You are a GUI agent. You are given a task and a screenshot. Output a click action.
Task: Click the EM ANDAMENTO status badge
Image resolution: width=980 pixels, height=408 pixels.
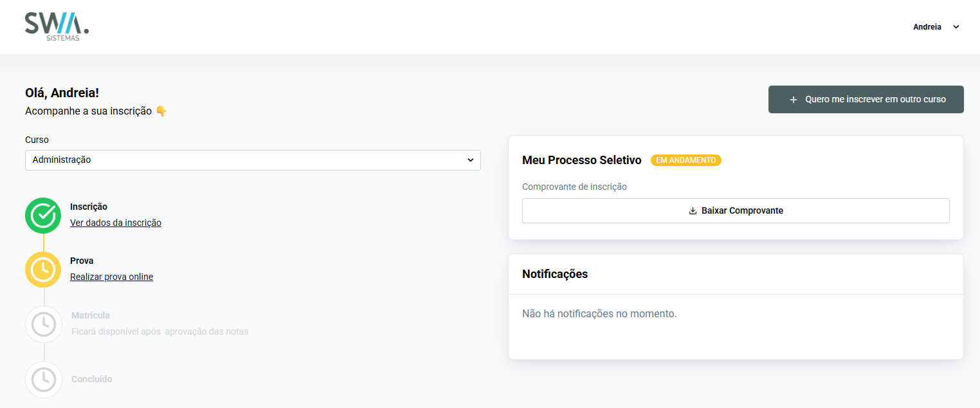tap(686, 160)
